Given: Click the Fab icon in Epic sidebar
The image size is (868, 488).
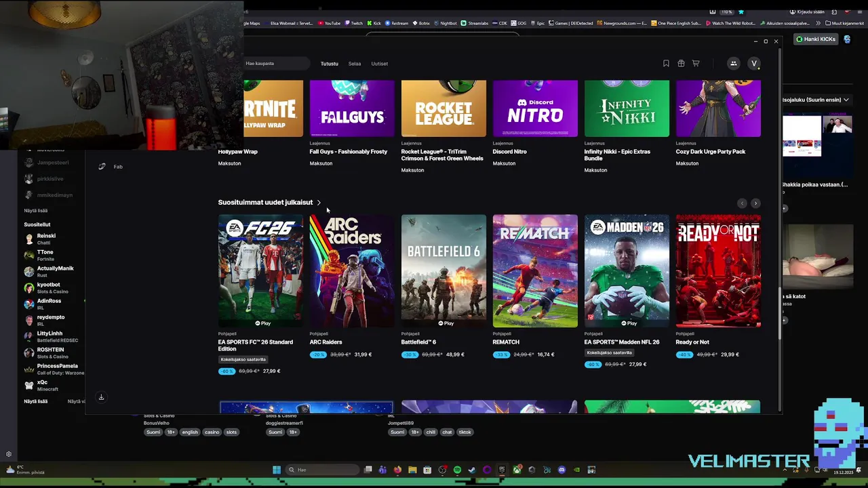Looking at the screenshot, I should coord(102,167).
